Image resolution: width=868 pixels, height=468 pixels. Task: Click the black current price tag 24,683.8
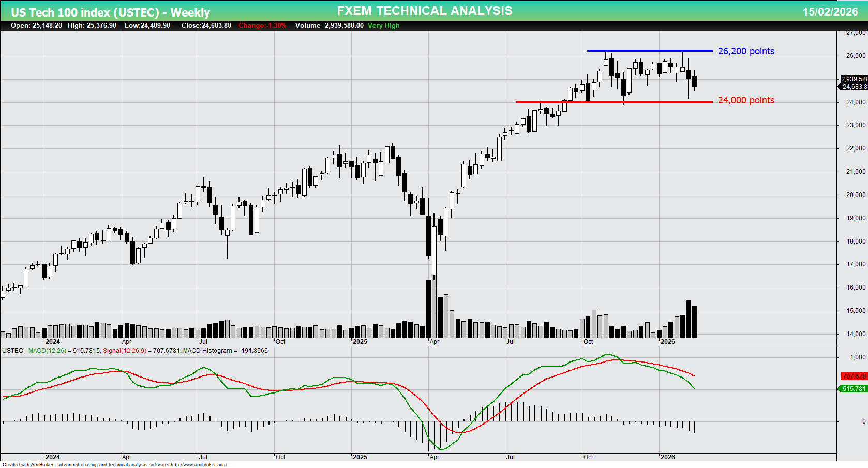(852, 87)
